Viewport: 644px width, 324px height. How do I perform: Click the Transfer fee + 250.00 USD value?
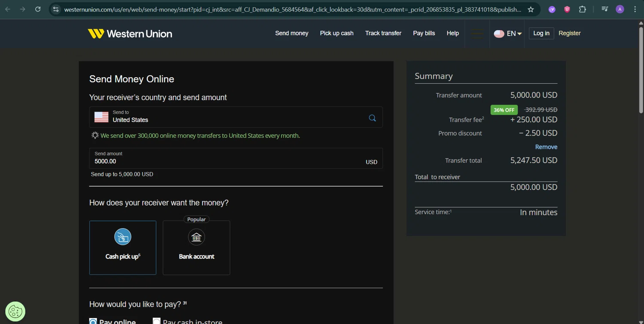tap(534, 120)
